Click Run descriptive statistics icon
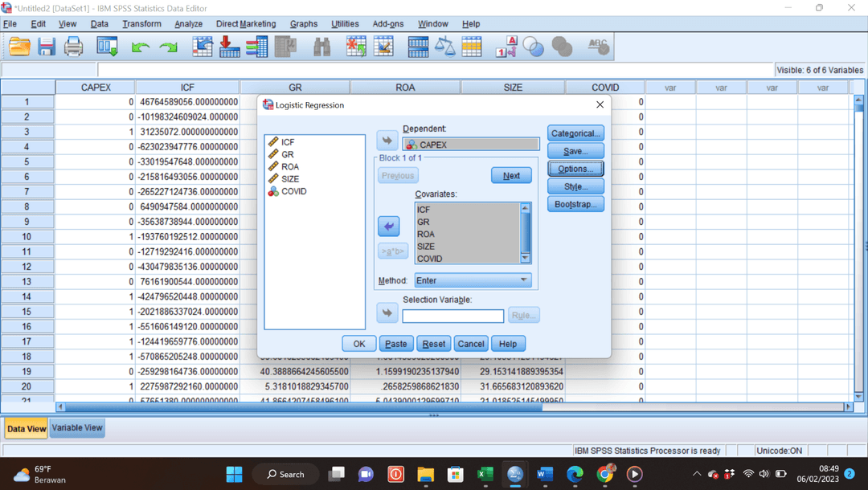The image size is (868, 490). coord(285,47)
